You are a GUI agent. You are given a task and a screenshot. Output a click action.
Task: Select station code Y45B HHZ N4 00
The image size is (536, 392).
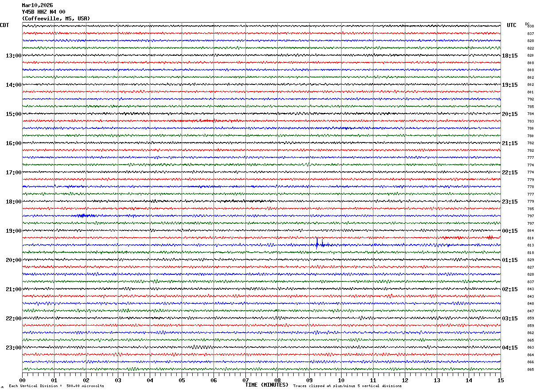click(x=43, y=12)
